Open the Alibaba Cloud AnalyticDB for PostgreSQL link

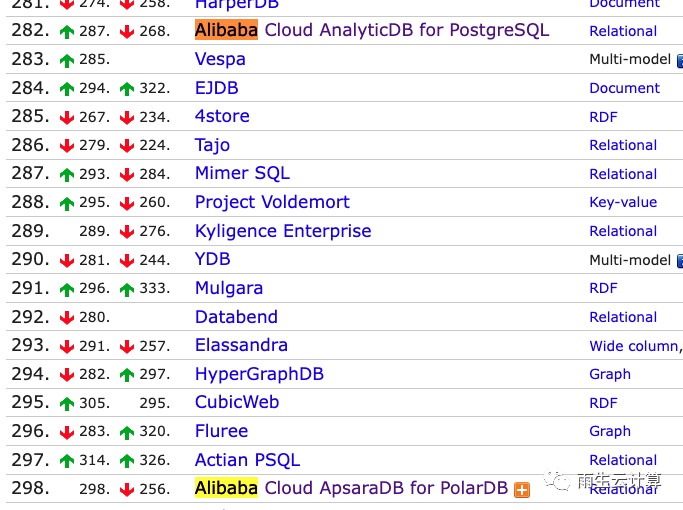tap(372, 30)
